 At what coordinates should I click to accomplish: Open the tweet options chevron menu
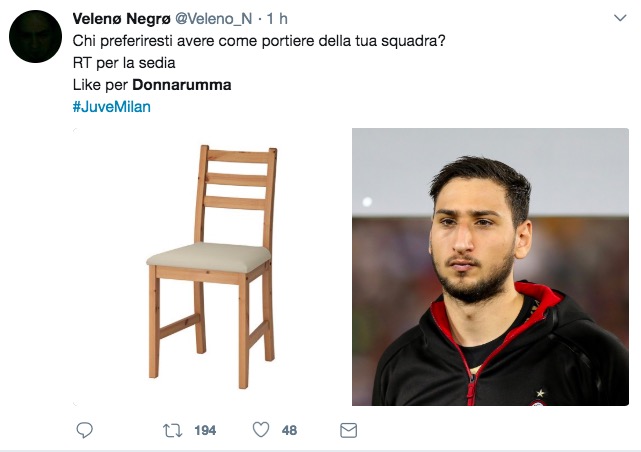click(620, 18)
